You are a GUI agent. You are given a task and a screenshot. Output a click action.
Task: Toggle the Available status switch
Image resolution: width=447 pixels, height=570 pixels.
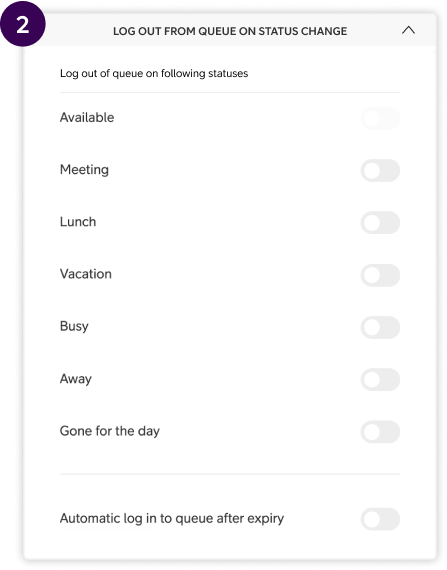(x=380, y=118)
